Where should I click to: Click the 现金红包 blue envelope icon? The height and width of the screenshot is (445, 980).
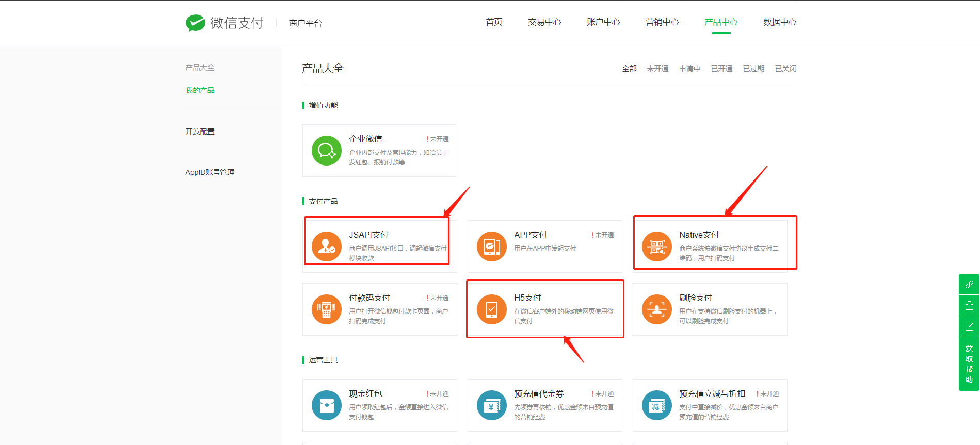click(x=327, y=405)
